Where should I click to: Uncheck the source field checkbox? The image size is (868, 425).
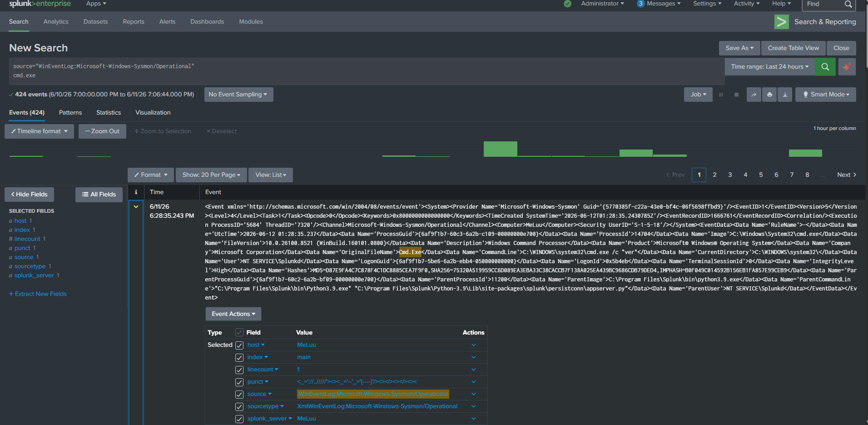coord(239,395)
